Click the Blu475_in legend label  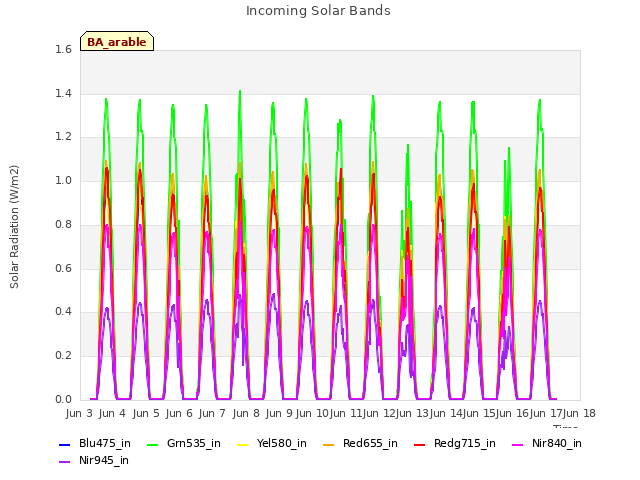coord(104,443)
